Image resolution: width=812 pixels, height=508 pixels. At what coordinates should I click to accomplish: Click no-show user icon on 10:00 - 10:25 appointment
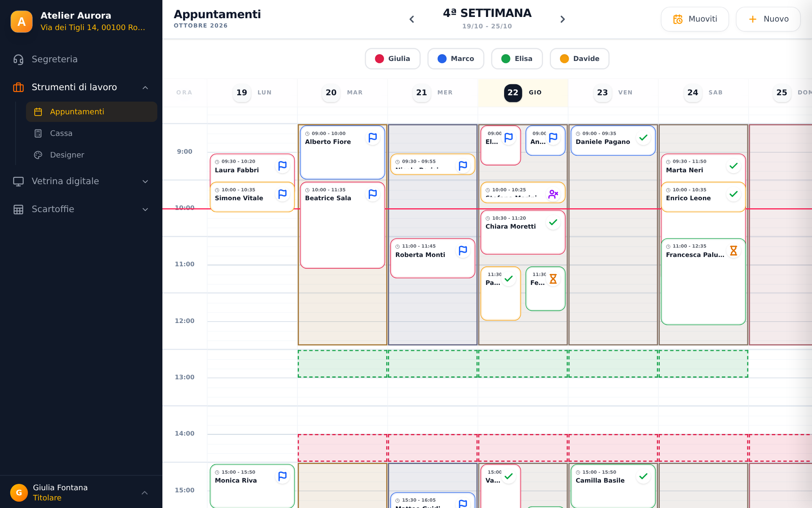553,194
